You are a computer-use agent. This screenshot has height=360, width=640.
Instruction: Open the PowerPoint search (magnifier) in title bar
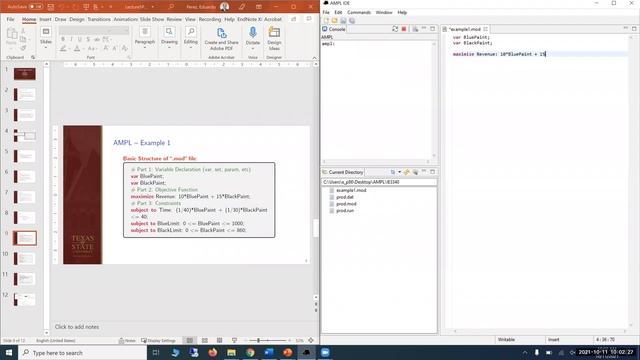[x=171, y=7]
